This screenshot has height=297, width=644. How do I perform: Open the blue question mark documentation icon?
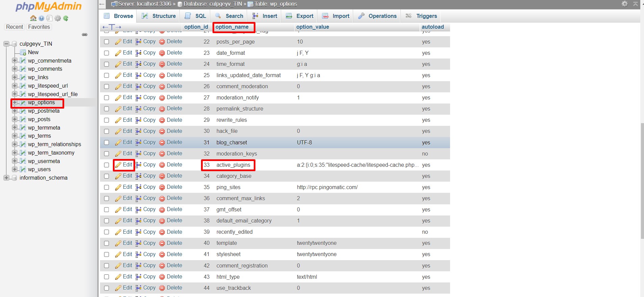pyautogui.click(x=41, y=18)
